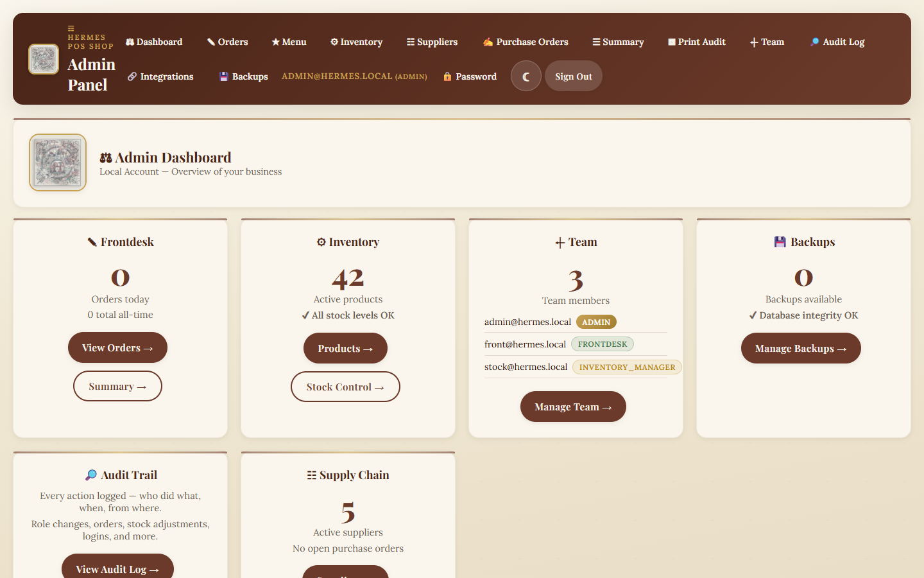Open Backups in the top navigation
This screenshot has height=578, width=924.
pyautogui.click(x=244, y=76)
